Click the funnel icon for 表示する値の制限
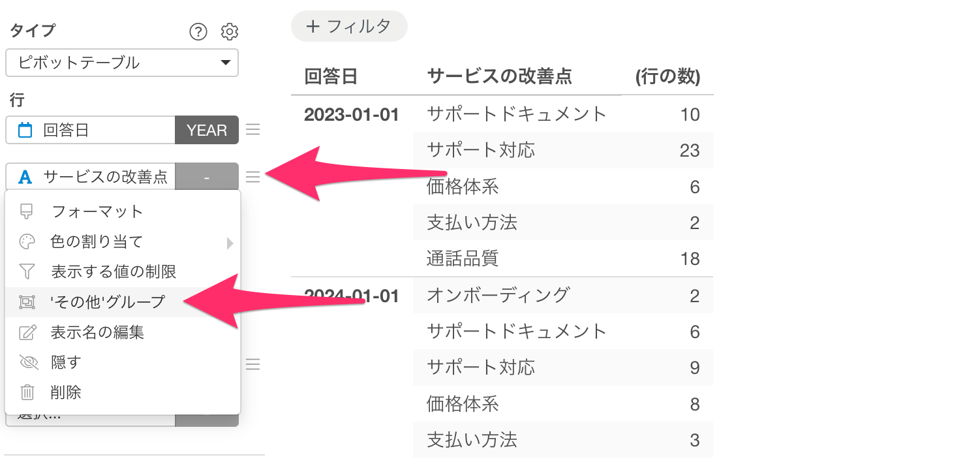 (x=27, y=272)
